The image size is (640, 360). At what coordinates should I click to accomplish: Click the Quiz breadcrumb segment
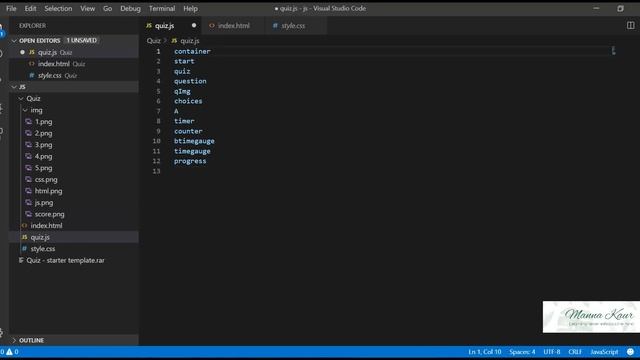tap(153, 40)
